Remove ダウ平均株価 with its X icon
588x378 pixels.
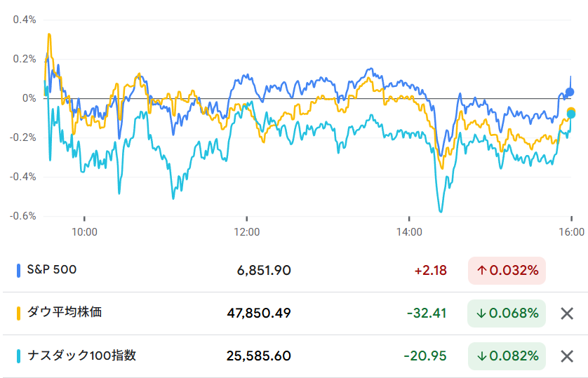tap(567, 313)
